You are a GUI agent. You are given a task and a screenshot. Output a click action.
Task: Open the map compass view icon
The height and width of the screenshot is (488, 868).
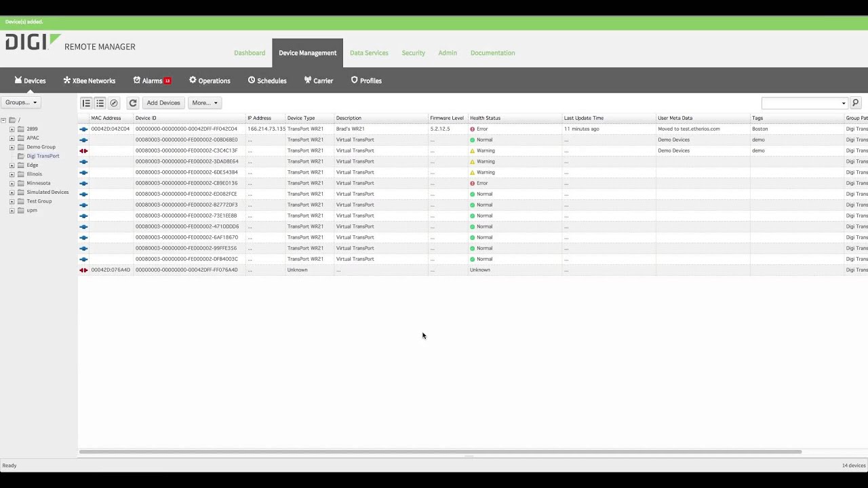click(x=114, y=103)
